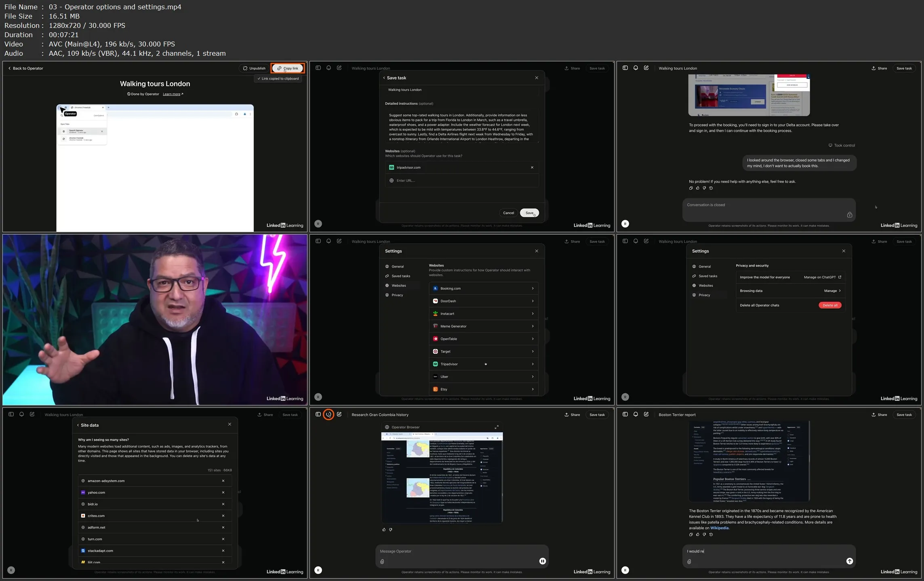The height and width of the screenshot is (581, 924).
Task: Open notifications bell in the Conversation is closed frame
Action: (x=636, y=68)
